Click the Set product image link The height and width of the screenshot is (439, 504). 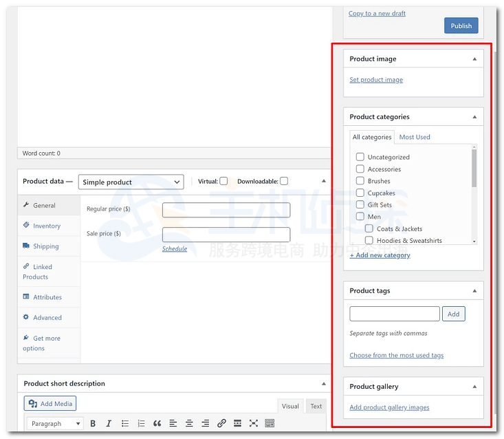click(x=376, y=80)
